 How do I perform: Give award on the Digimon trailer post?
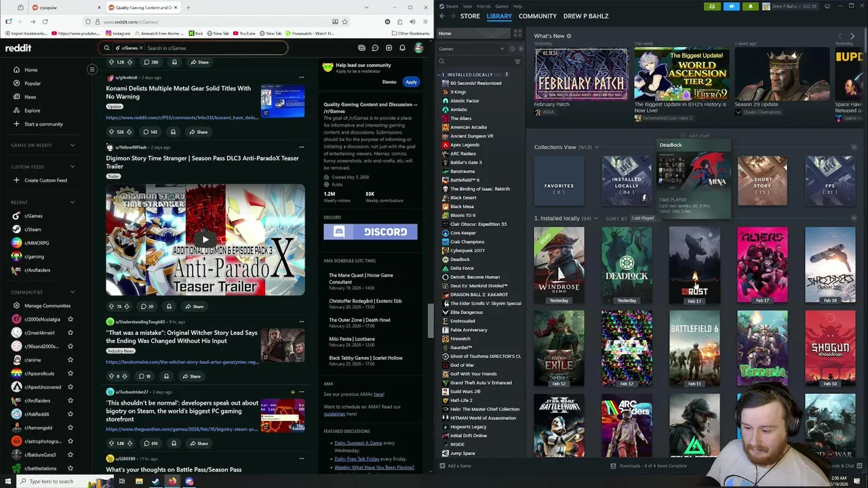click(169, 306)
